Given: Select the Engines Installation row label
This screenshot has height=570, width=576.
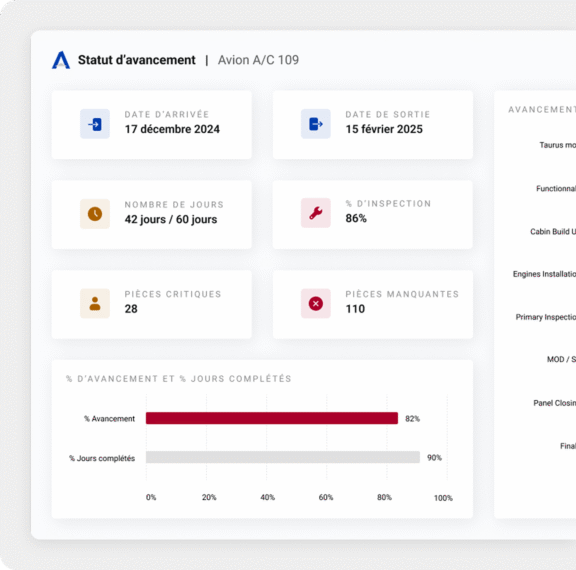Looking at the screenshot, I should (544, 274).
